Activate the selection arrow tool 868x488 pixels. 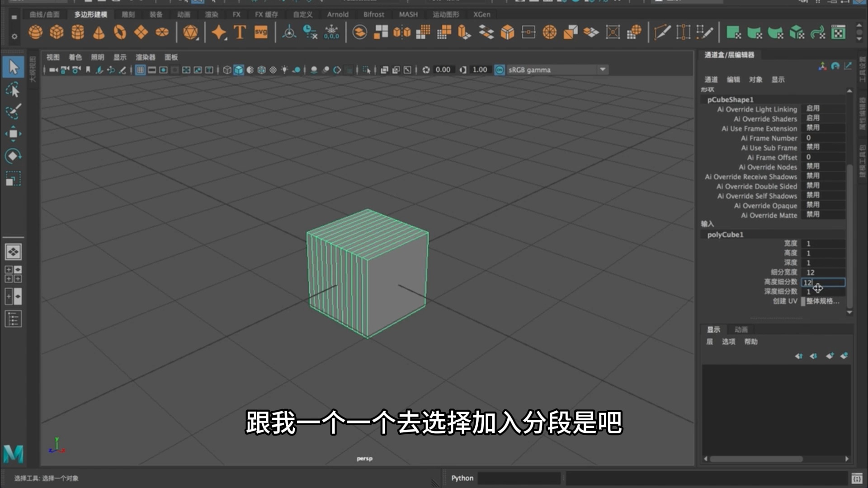[x=13, y=66]
